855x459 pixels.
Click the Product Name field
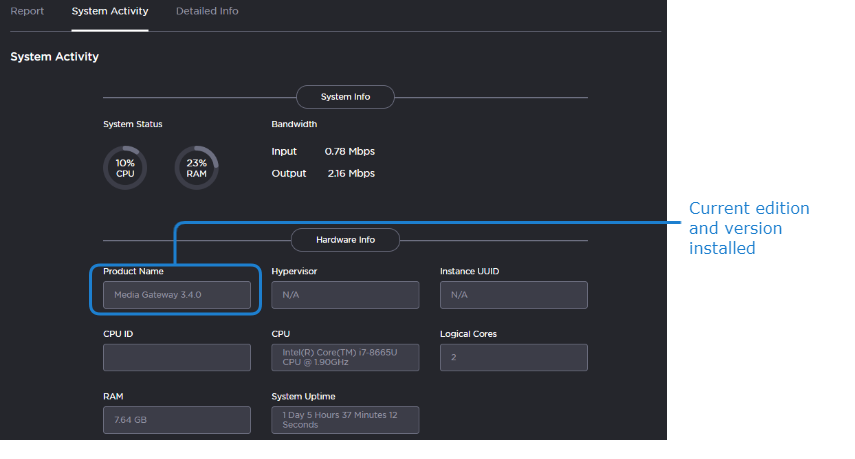177,295
